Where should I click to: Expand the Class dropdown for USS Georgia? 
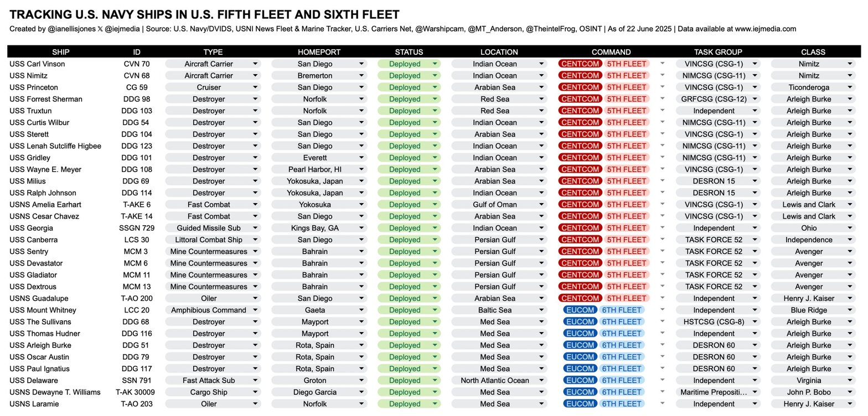pos(850,228)
